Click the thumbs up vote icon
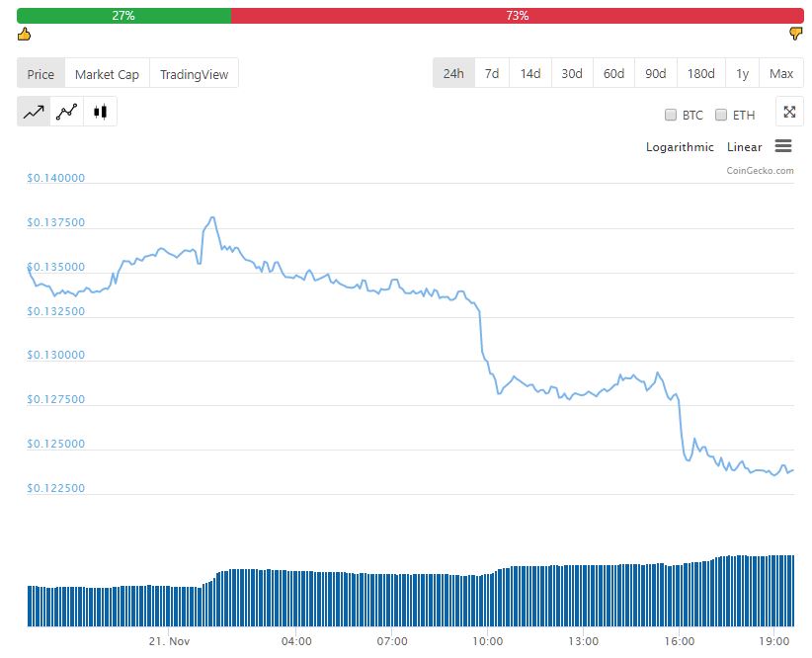Viewport: 812px width, 658px height. pos(25,35)
